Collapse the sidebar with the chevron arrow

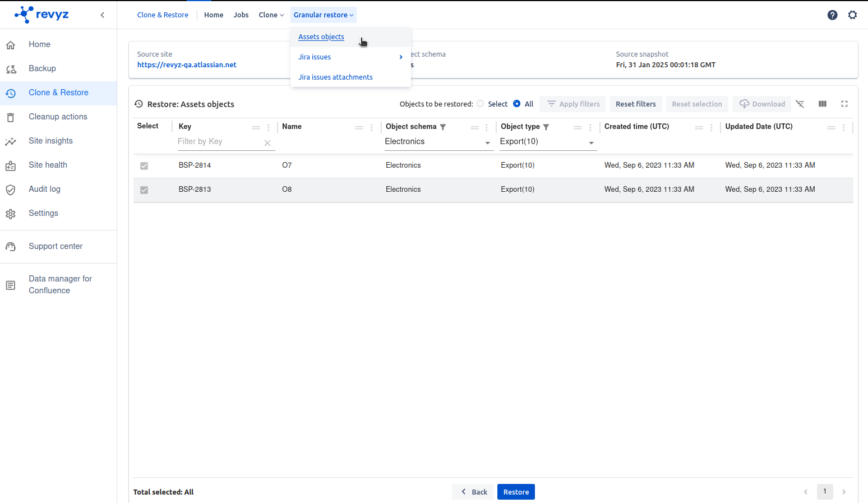pyautogui.click(x=102, y=15)
